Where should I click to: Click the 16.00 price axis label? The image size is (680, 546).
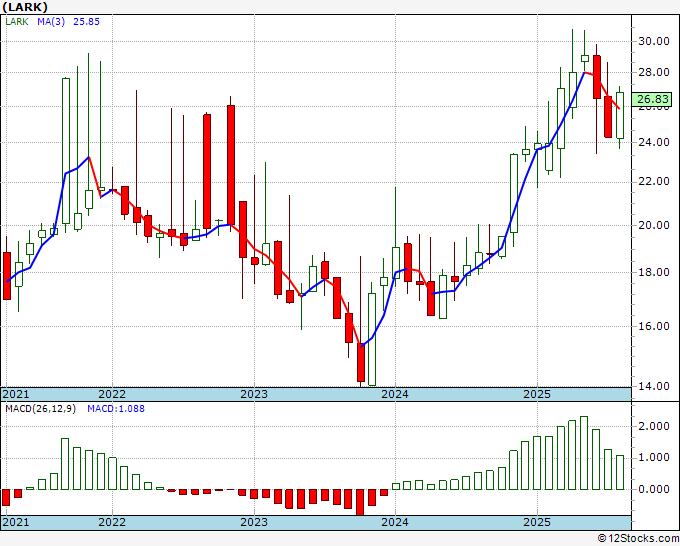[654, 326]
